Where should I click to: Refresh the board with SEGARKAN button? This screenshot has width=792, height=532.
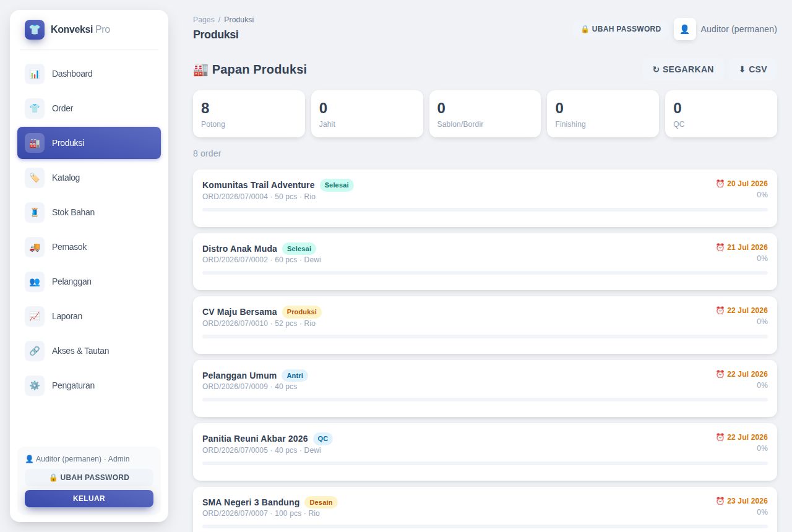coord(683,69)
